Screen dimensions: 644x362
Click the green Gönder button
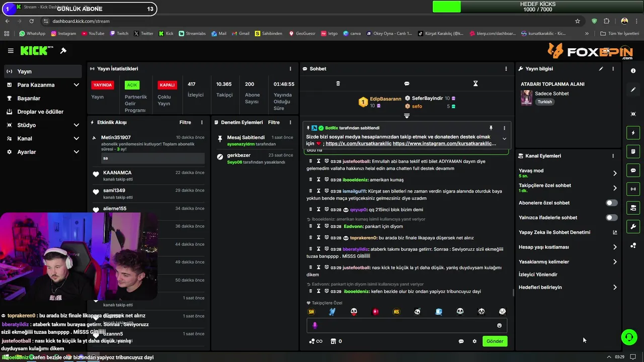coord(495,341)
